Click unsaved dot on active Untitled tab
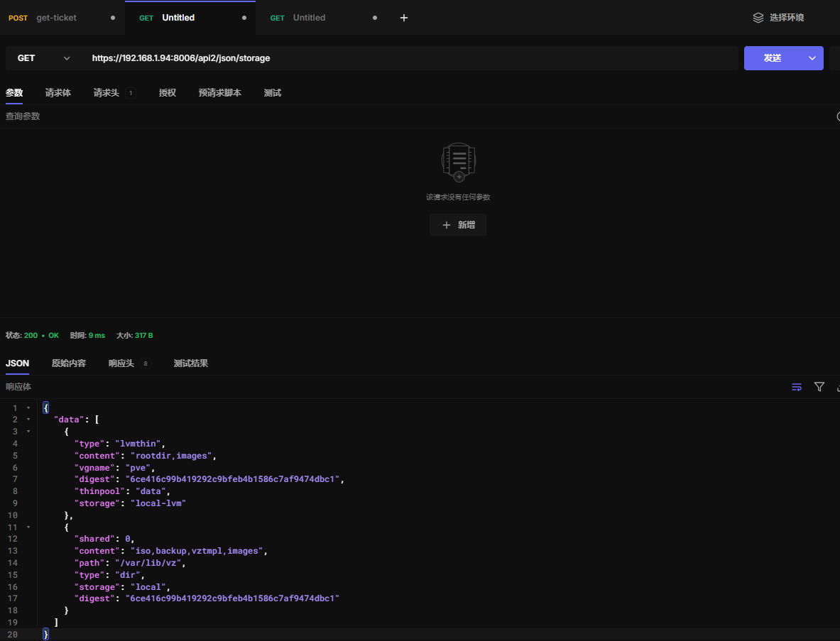The height and width of the screenshot is (641, 840). 244,18
